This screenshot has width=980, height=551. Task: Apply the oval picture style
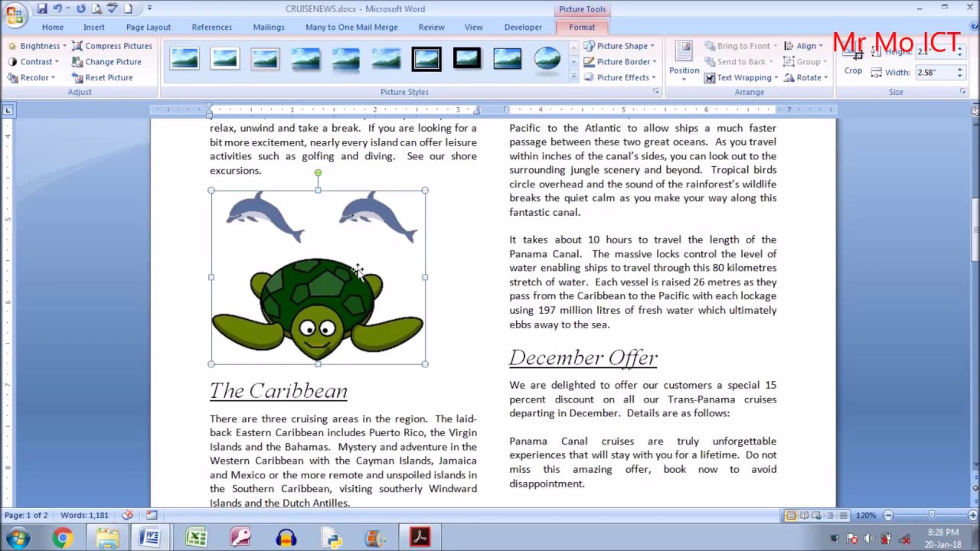547,58
